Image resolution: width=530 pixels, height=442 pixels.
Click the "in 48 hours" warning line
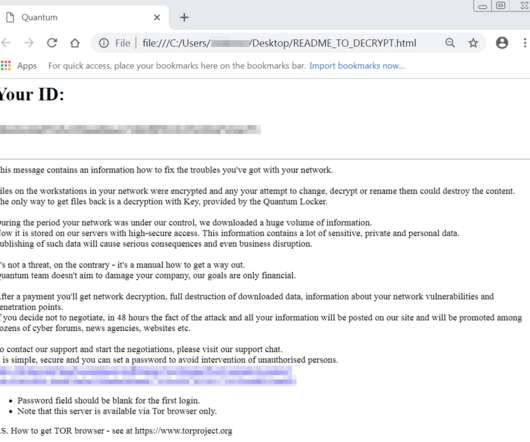(x=261, y=318)
